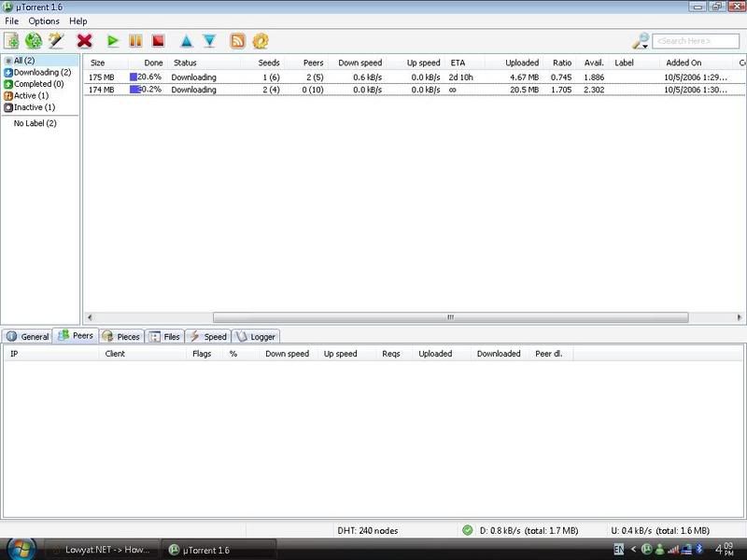Image resolution: width=747 pixels, height=560 pixels.
Task: Click the Add Torrent toolbar icon
Action: (11, 41)
